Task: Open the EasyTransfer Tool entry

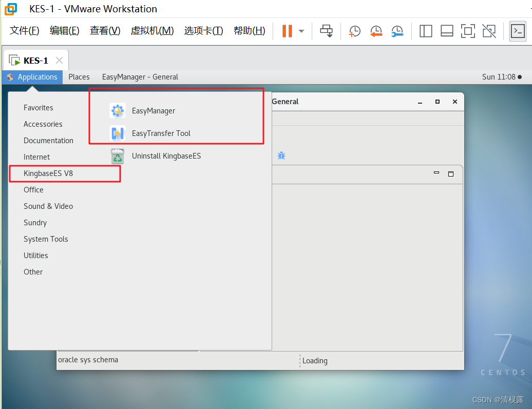Action: [150, 133]
